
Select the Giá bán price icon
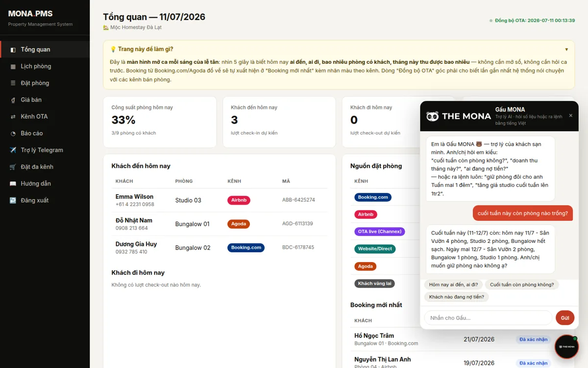(x=13, y=100)
